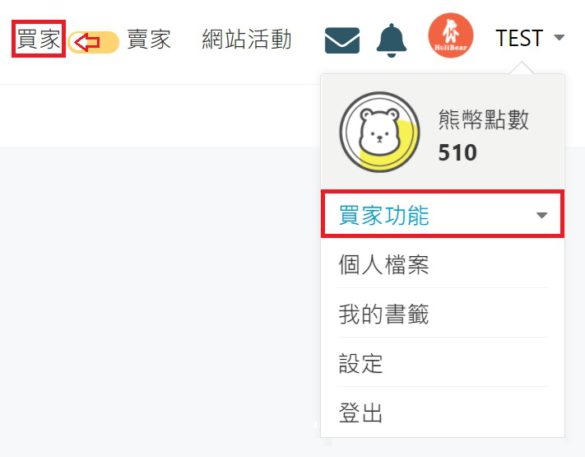Screen dimensions: 585x457
Task: Expand the arrow in the 買家功能 row
Action: click(x=541, y=215)
